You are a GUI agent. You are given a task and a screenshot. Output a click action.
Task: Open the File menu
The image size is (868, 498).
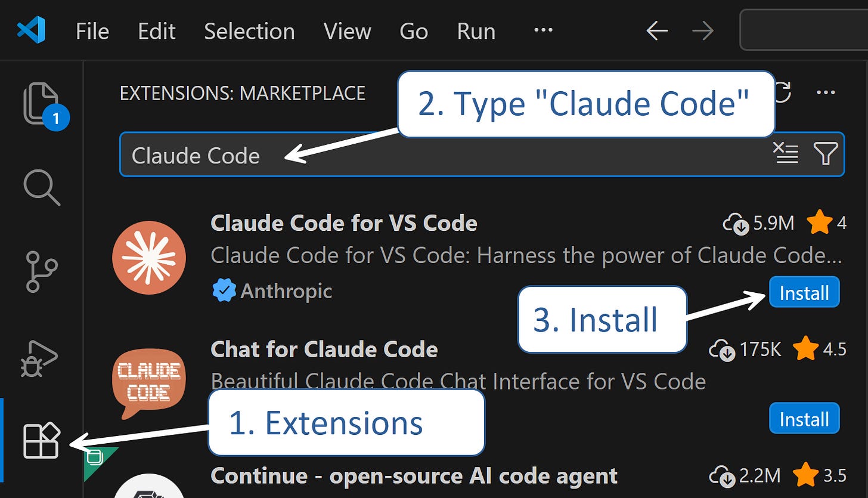(x=92, y=31)
